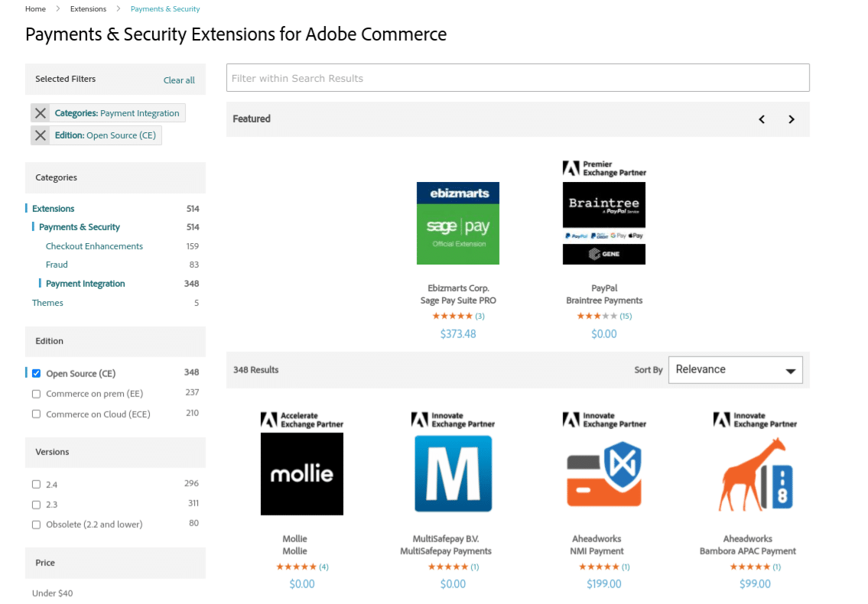
Task: Select the Fraud category in sidebar
Action: tap(57, 265)
